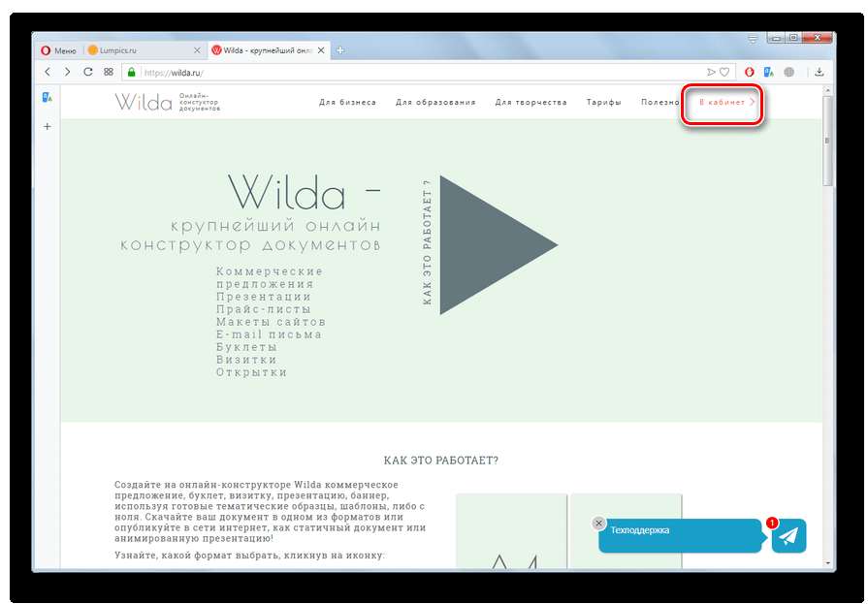Click the Открытки list item

point(251,372)
